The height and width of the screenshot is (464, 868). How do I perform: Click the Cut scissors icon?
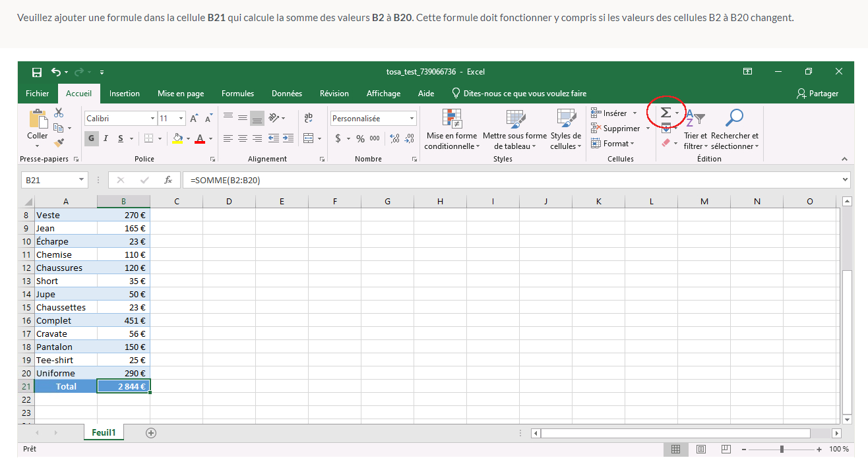point(59,113)
